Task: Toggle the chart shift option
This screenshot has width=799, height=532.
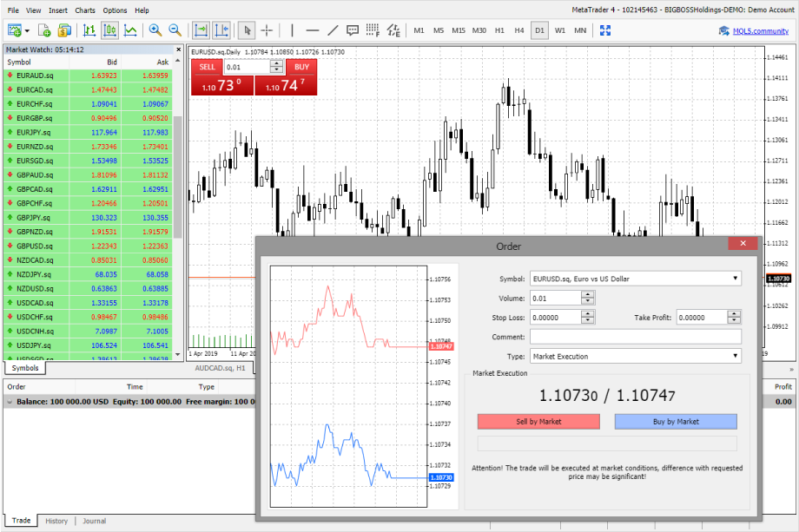Action: (221, 30)
